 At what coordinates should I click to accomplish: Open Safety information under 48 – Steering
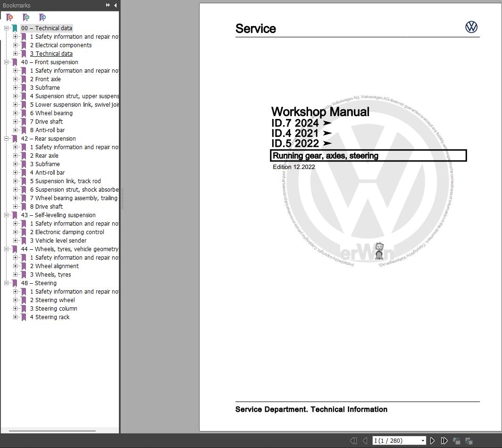coord(74,292)
